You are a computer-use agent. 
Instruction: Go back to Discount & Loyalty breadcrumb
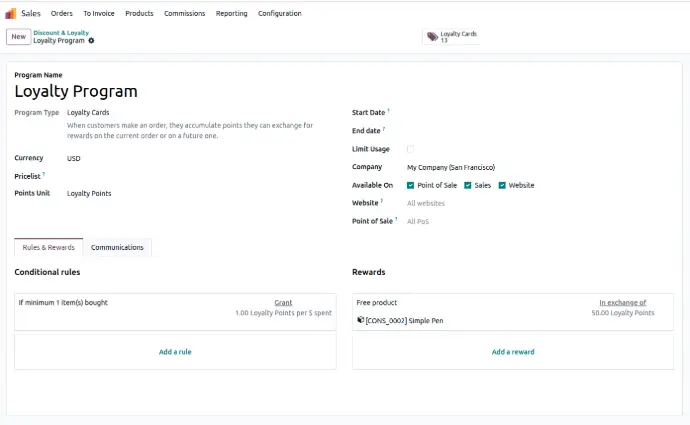pyautogui.click(x=61, y=33)
